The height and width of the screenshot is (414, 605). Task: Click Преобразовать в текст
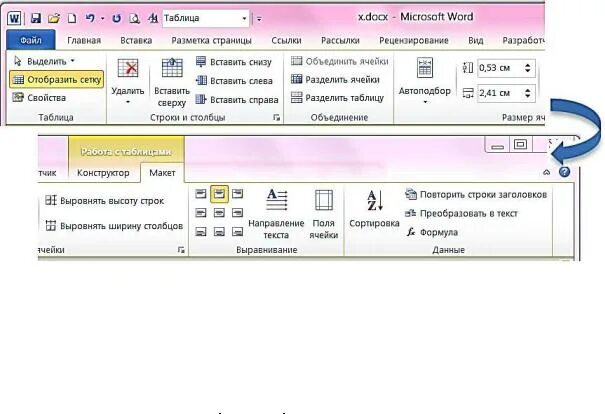pyautogui.click(x=461, y=213)
